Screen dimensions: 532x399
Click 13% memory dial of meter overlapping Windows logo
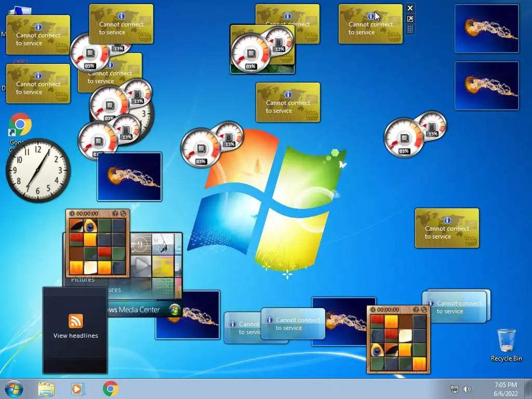point(229,137)
